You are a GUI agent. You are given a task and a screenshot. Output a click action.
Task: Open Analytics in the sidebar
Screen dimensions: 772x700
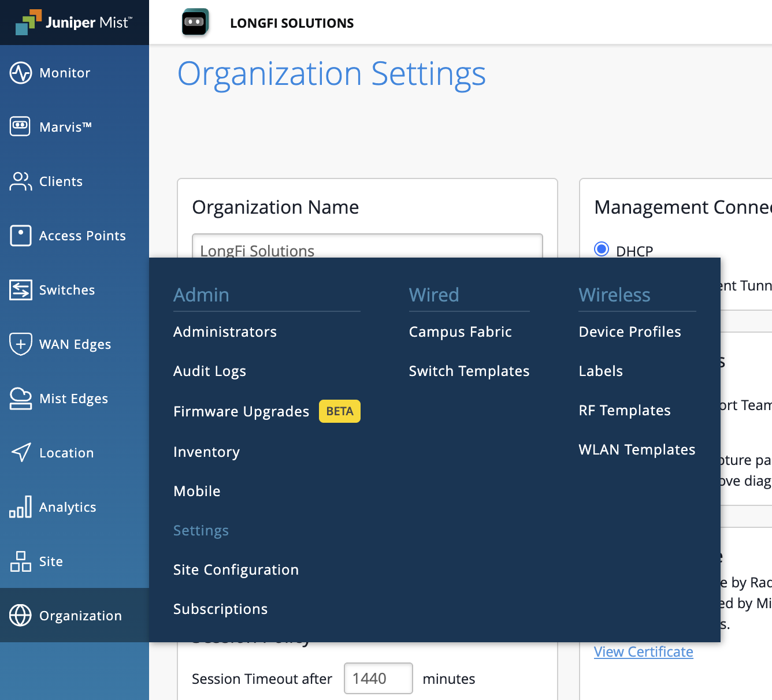pos(68,507)
